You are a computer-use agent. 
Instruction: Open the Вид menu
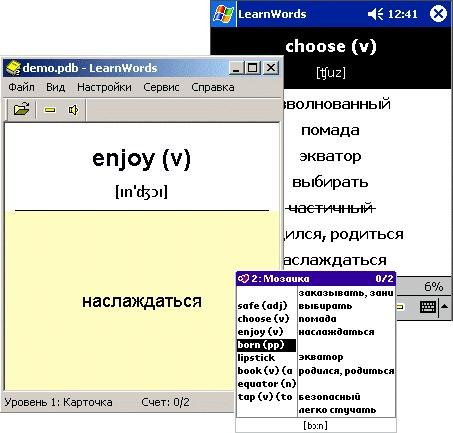coord(55,87)
